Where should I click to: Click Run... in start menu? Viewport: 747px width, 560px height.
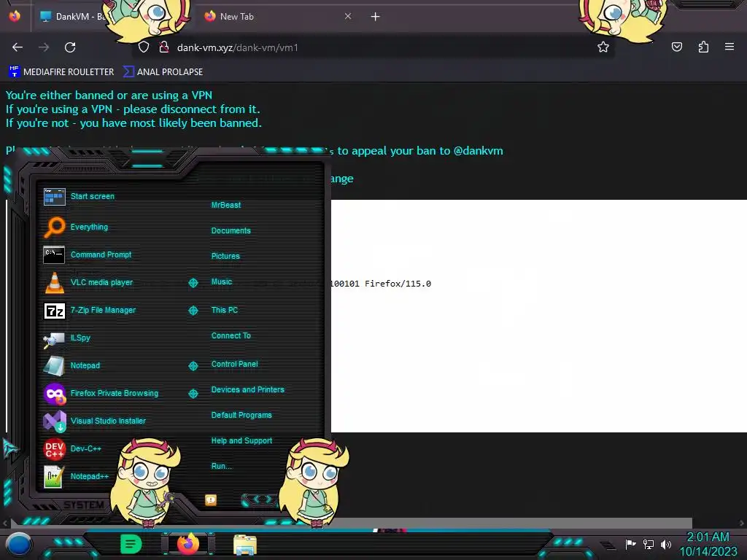point(222,466)
